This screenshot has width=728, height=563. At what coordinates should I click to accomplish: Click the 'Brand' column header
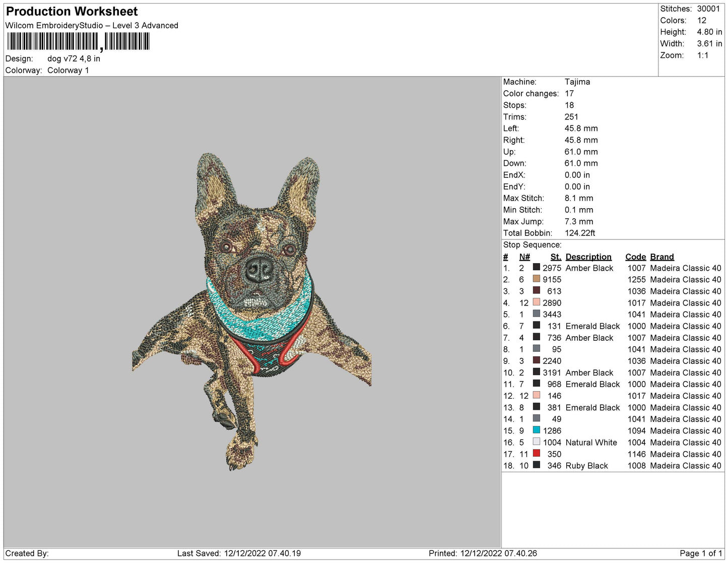662,257
